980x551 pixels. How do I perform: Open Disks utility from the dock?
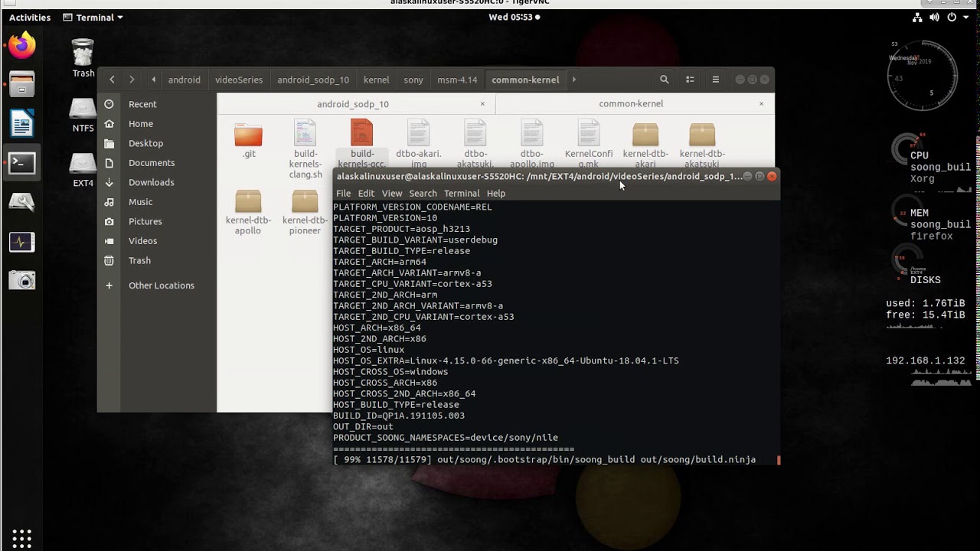pos(21,202)
